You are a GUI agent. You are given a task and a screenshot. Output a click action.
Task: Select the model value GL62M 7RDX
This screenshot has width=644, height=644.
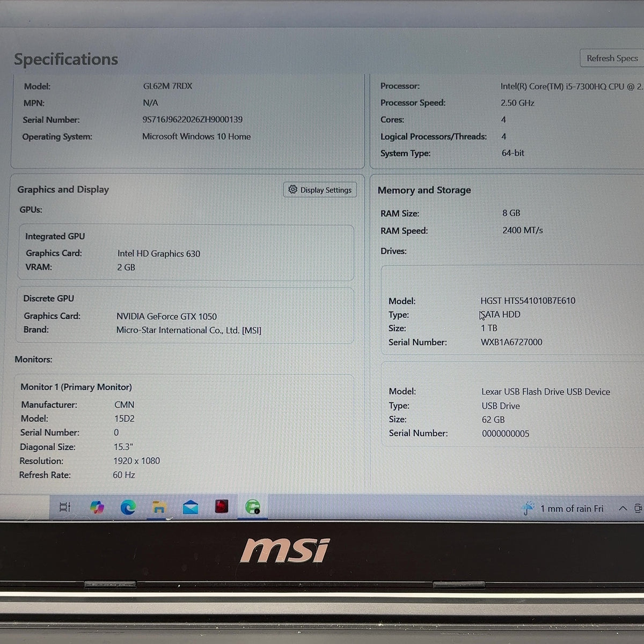pos(167,86)
